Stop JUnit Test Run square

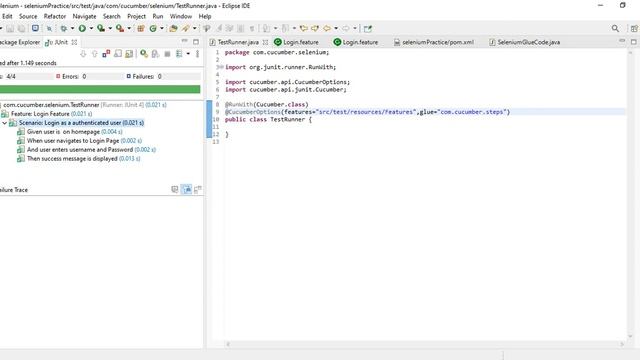(167, 54)
